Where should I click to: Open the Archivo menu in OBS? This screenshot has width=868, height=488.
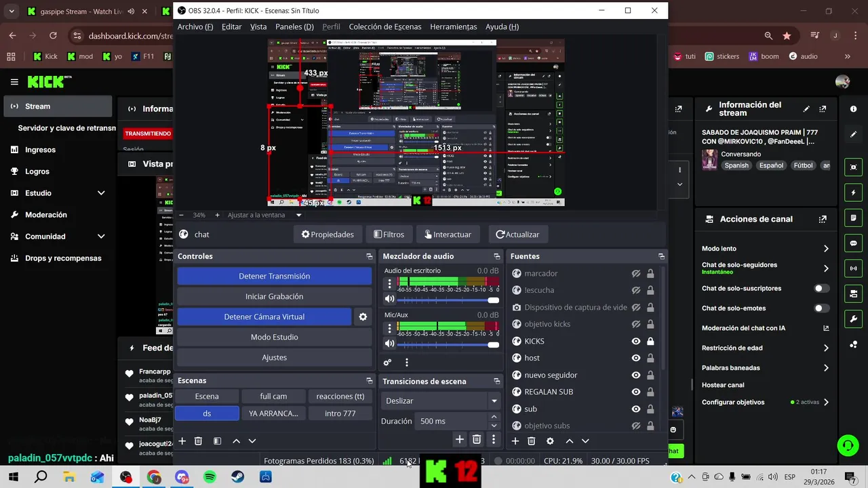pyautogui.click(x=195, y=26)
